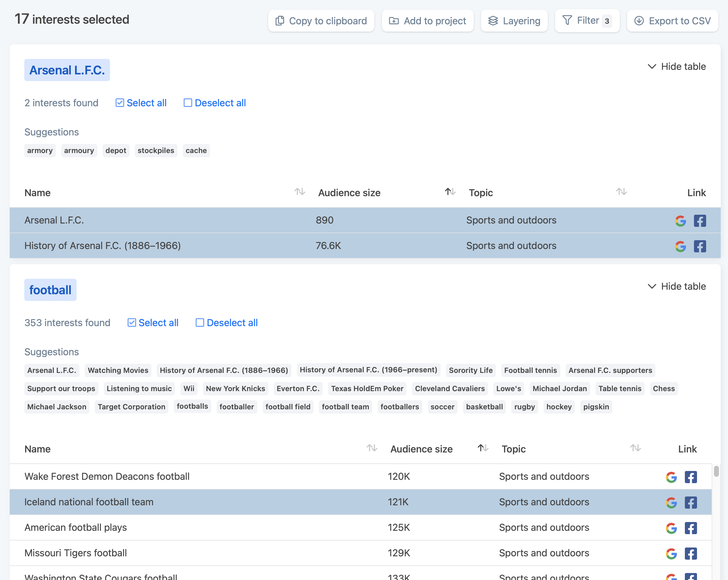Click the Add to project icon

[x=393, y=21]
